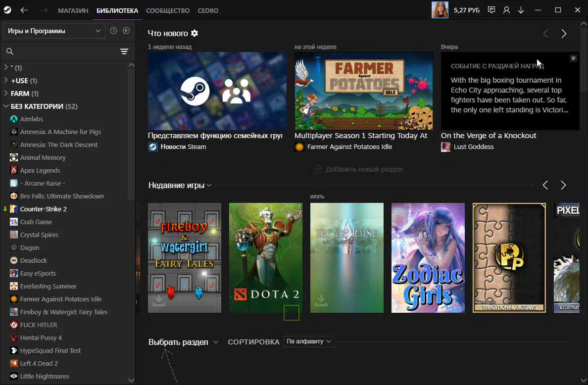Open the Zodiac Girls game cover
This screenshot has width=588, height=385.
click(x=428, y=258)
